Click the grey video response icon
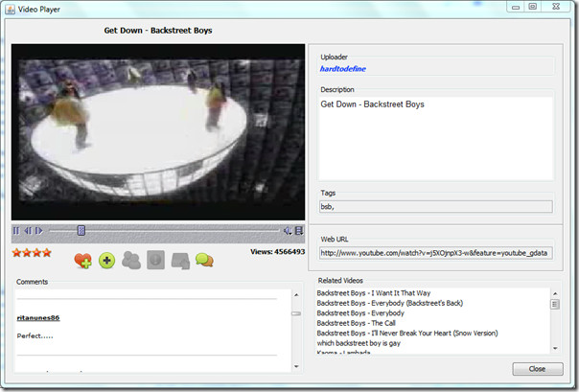The image size is (579, 392). point(180,261)
